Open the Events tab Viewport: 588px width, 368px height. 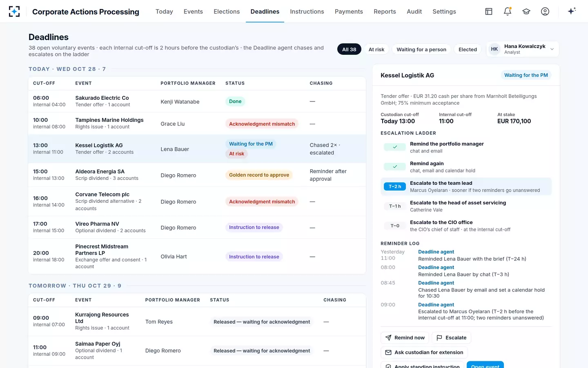pyautogui.click(x=193, y=11)
